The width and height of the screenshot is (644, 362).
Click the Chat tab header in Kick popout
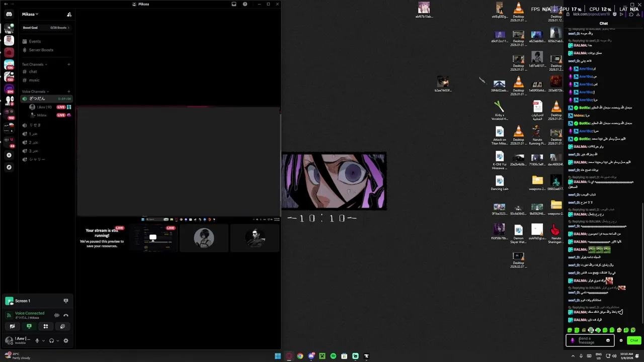[x=604, y=23]
